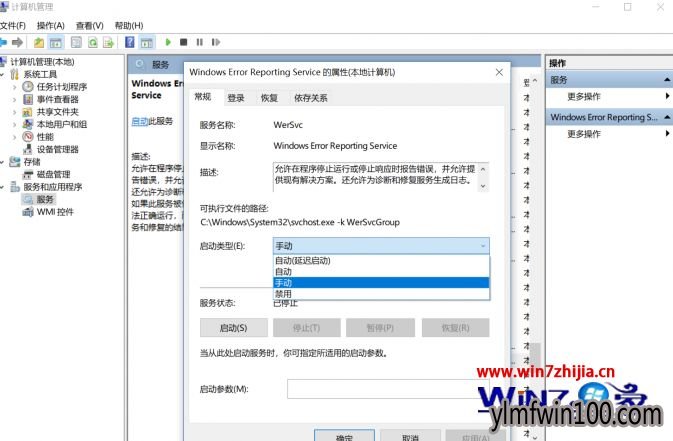Open the 操作(A) menu

coord(50,26)
